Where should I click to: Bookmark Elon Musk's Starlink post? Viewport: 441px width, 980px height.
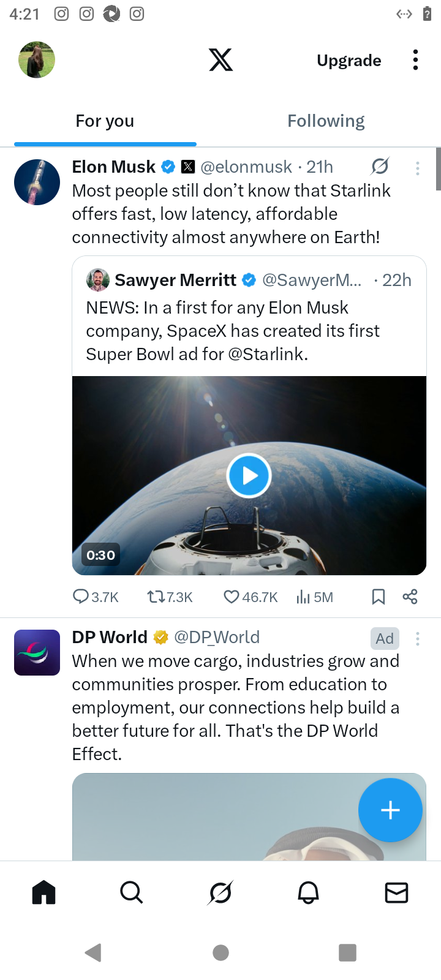click(379, 597)
